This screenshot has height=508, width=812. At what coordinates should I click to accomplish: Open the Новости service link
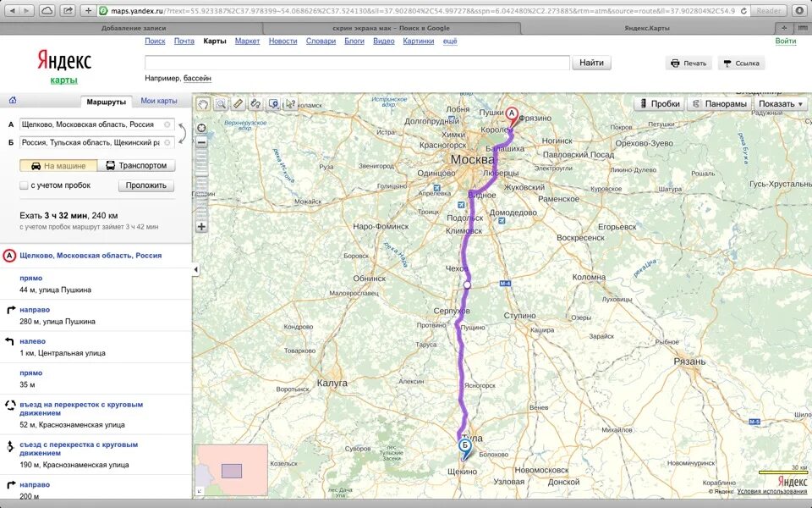[283, 41]
